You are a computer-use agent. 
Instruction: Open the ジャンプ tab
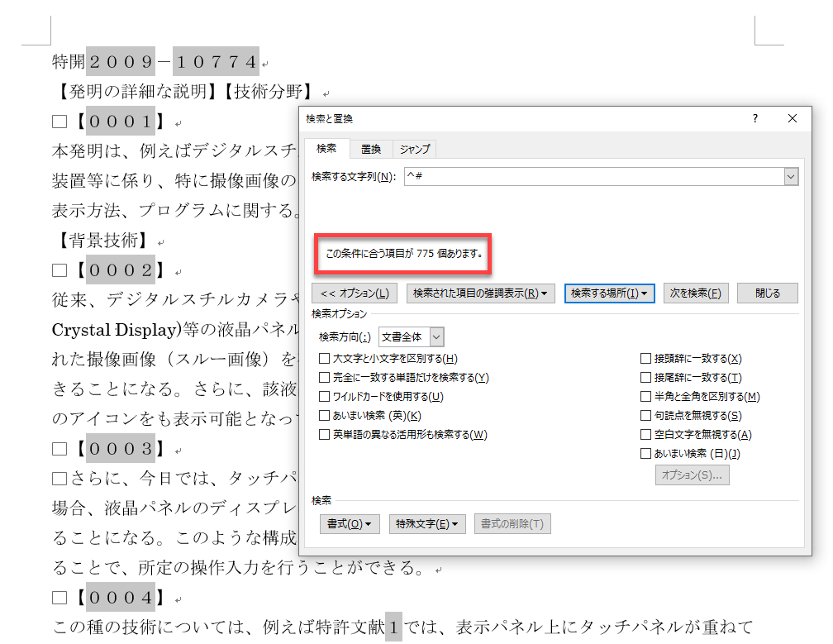coord(415,150)
